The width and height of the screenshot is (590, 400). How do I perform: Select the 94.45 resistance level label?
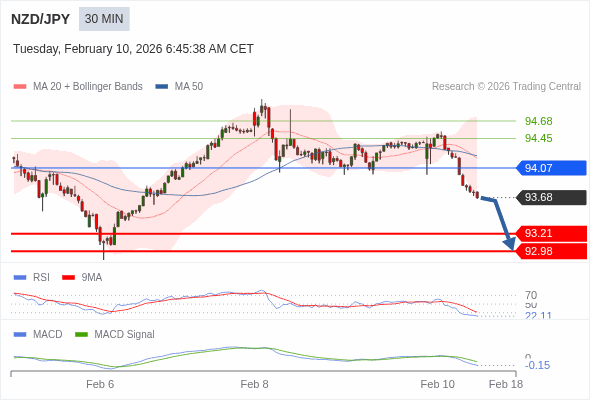click(539, 138)
